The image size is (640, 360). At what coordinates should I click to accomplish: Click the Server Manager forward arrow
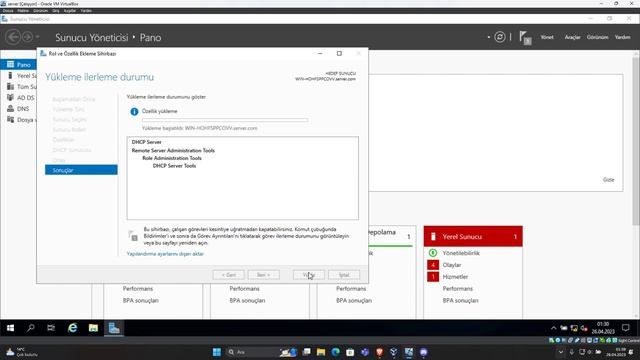pos(27,37)
